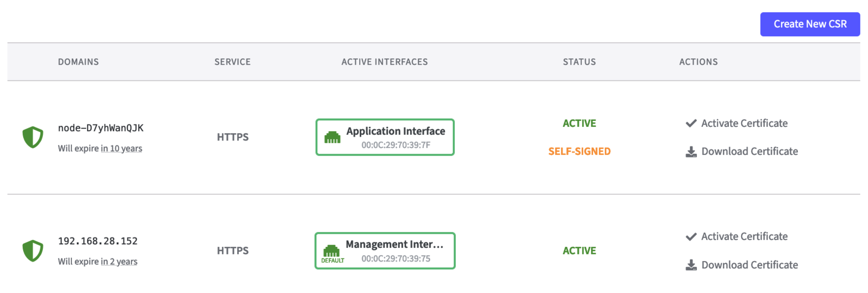Click shield icon for 192.168.28.152 certificate

click(x=33, y=250)
